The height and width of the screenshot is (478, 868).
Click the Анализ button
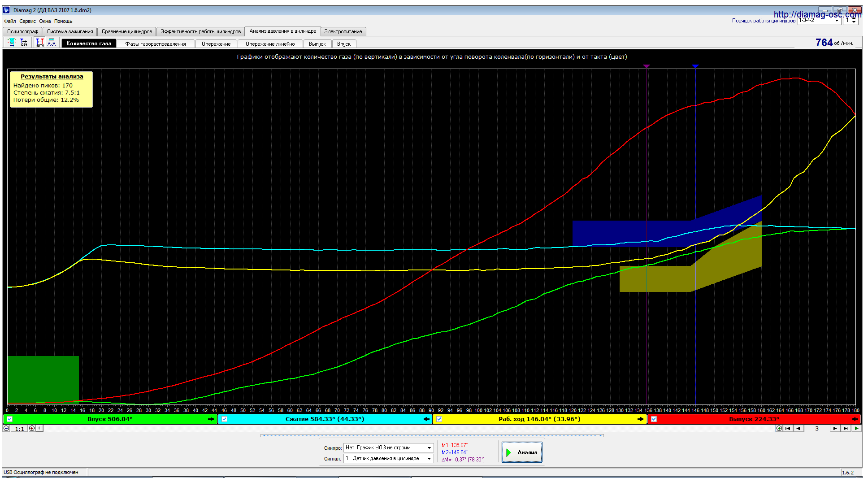pyautogui.click(x=522, y=452)
